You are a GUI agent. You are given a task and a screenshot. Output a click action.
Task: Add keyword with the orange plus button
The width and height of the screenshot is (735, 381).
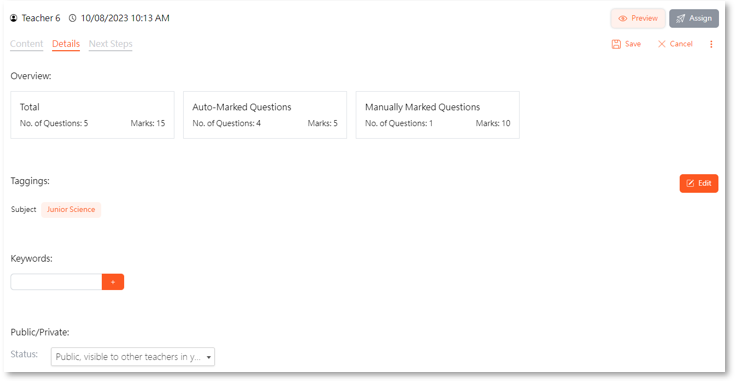(x=113, y=282)
